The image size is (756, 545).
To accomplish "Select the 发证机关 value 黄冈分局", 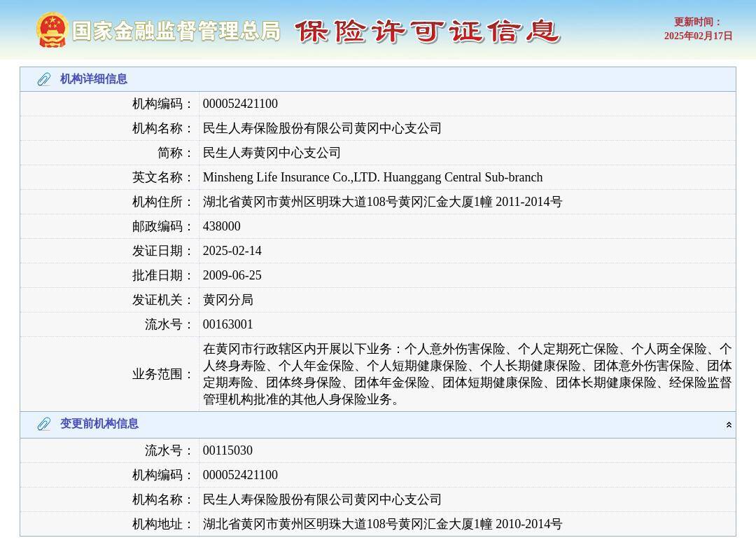I will tap(227, 300).
